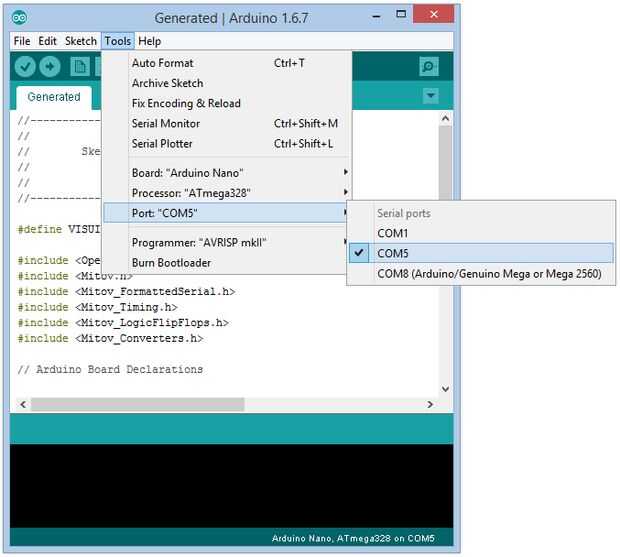Open the Help menu
Image resolution: width=620 pixels, height=557 pixels.
click(x=149, y=41)
